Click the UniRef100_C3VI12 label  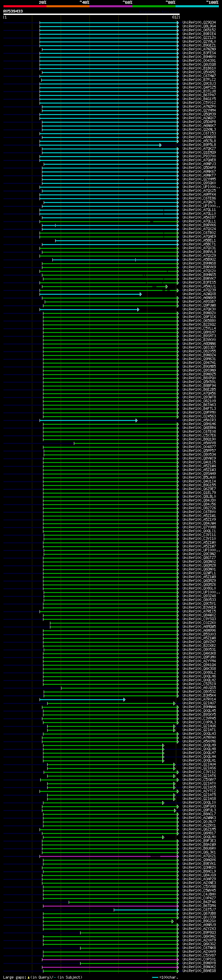click(199, 772)
